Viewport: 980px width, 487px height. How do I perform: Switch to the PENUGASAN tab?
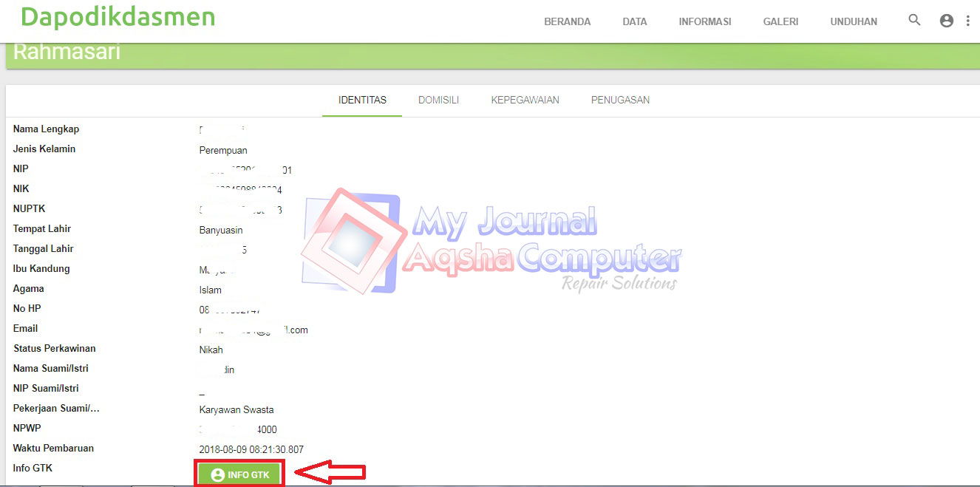click(620, 100)
